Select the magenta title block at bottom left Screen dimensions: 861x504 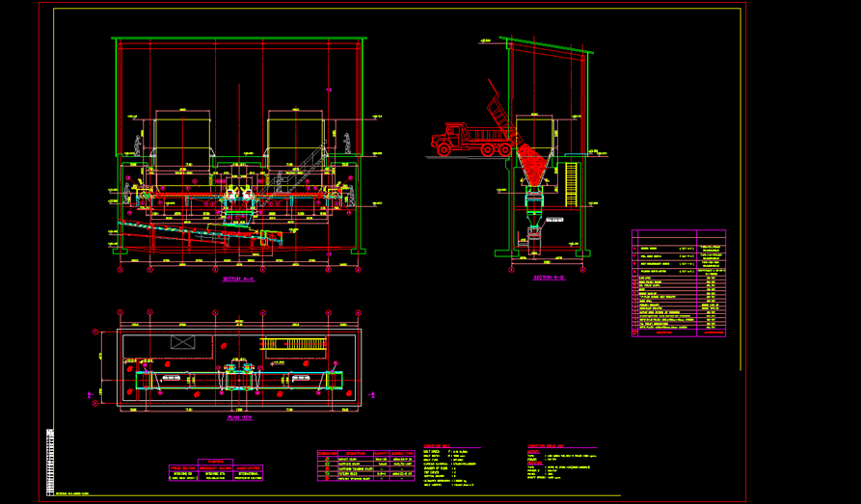[213, 469]
